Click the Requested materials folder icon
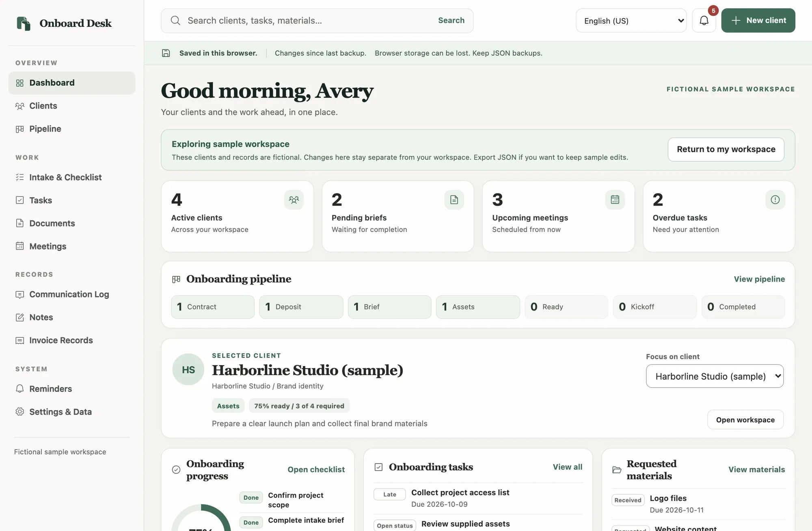 click(617, 470)
